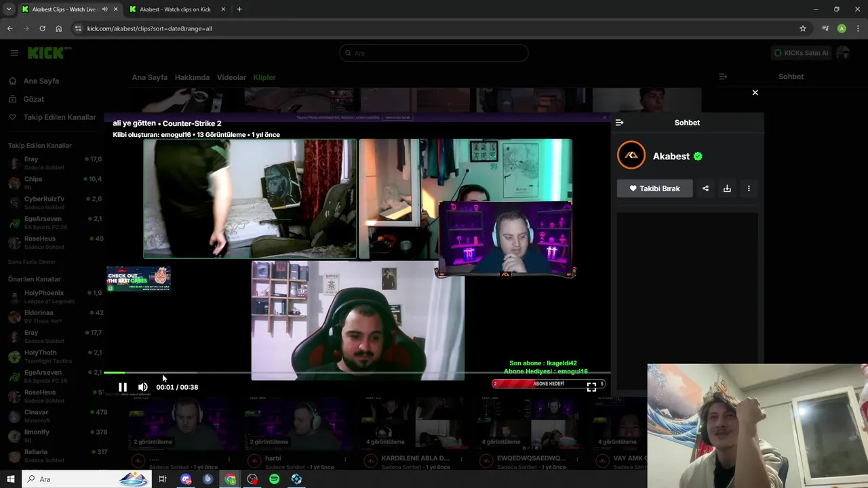Image resolution: width=868 pixels, height=488 pixels.
Task: Open Chrome from the taskbar
Action: pyautogui.click(x=231, y=479)
